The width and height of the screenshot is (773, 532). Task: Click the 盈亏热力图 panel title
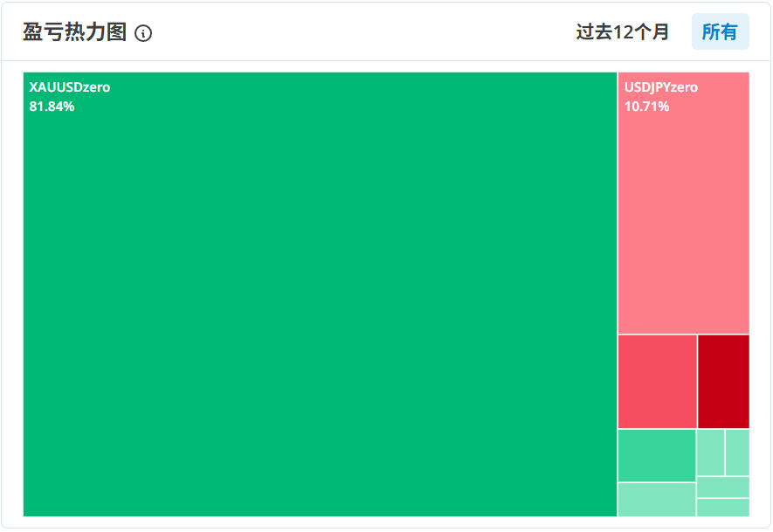pyautogui.click(x=74, y=32)
